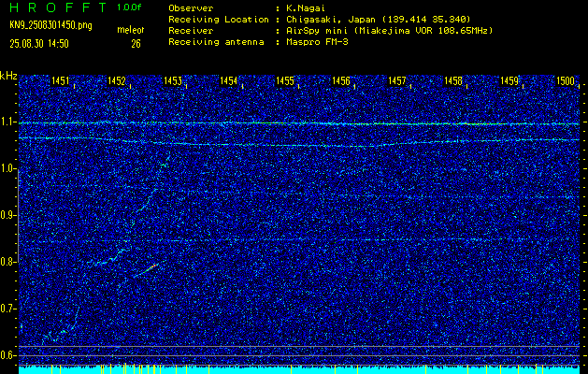Select the 0.8 frequency axis label
The image size is (588, 374).
click(7, 262)
